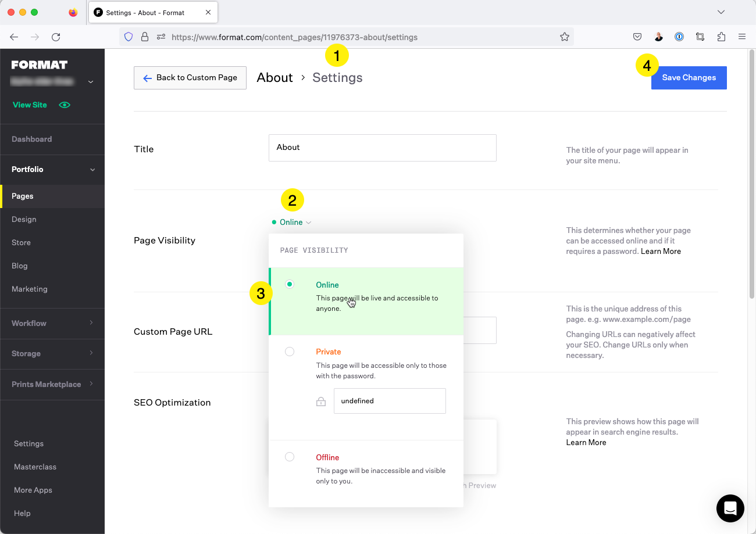The width and height of the screenshot is (756, 534).
Task: Click the private password field showing undefined
Action: (x=390, y=401)
